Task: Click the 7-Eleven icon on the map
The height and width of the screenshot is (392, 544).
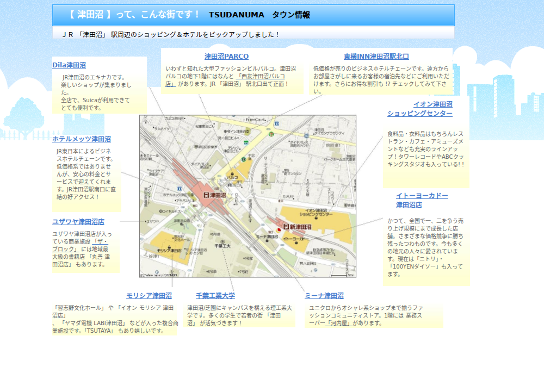Action: (x=270, y=134)
